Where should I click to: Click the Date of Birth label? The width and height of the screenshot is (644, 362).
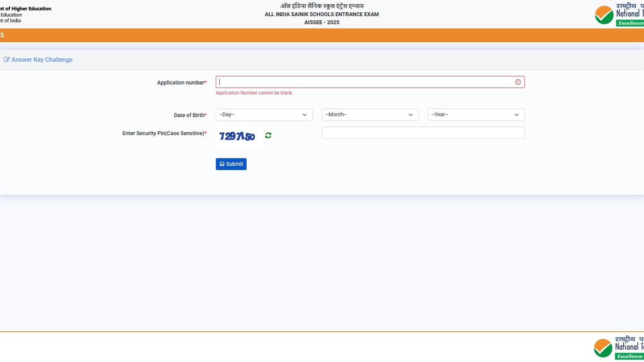pos(190,115)
